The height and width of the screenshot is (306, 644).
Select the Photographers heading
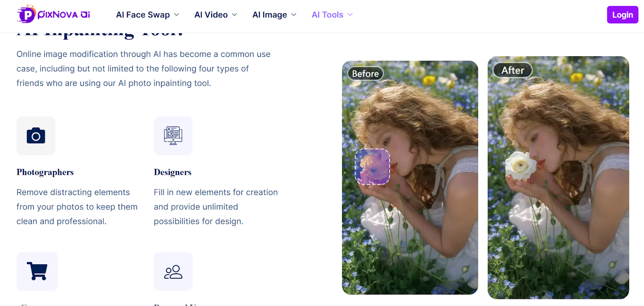[45, 172]
